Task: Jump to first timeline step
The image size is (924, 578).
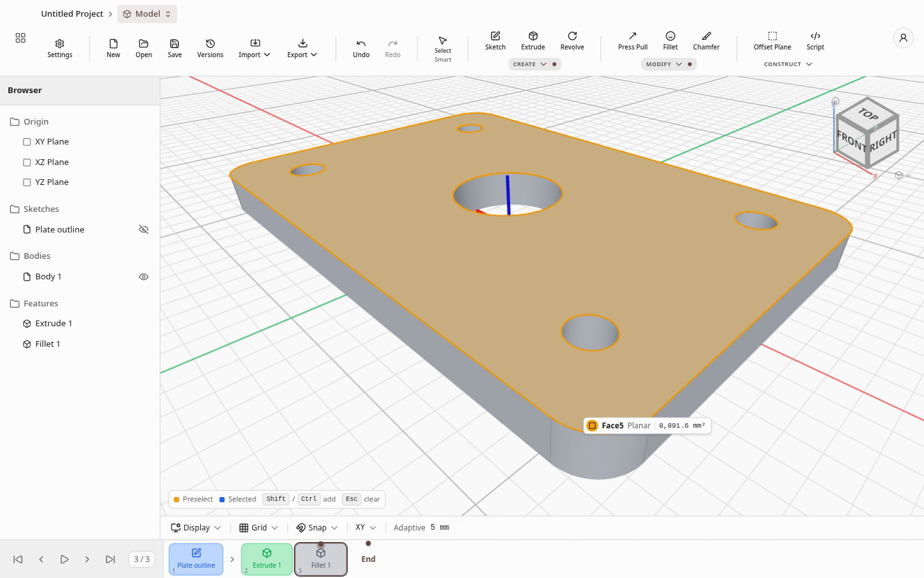Action: click(18, 559)
